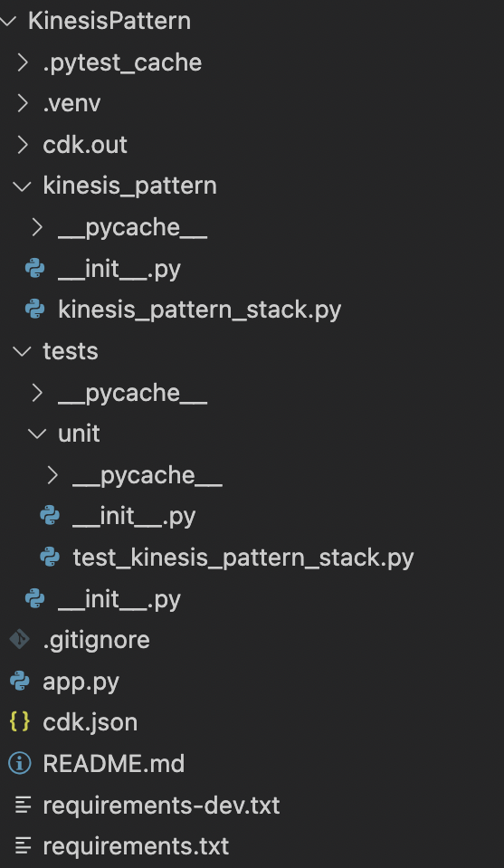Open kinesis_pattern_stack.py in the editor
The width and height of the screenshot is (504, 868).
[x=200, y=310]
